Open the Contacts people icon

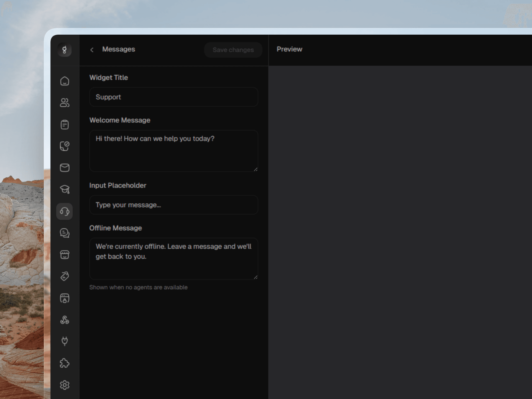[65, 103]
